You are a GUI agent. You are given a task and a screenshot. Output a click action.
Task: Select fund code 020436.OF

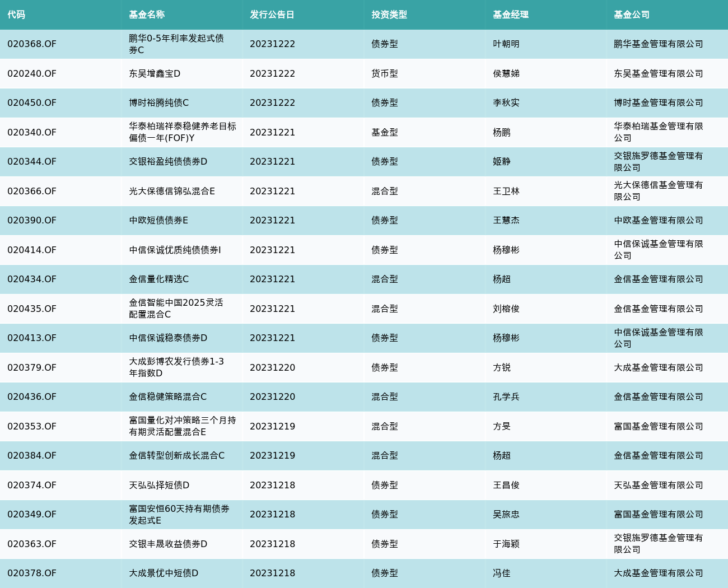[x=32, y=397]
